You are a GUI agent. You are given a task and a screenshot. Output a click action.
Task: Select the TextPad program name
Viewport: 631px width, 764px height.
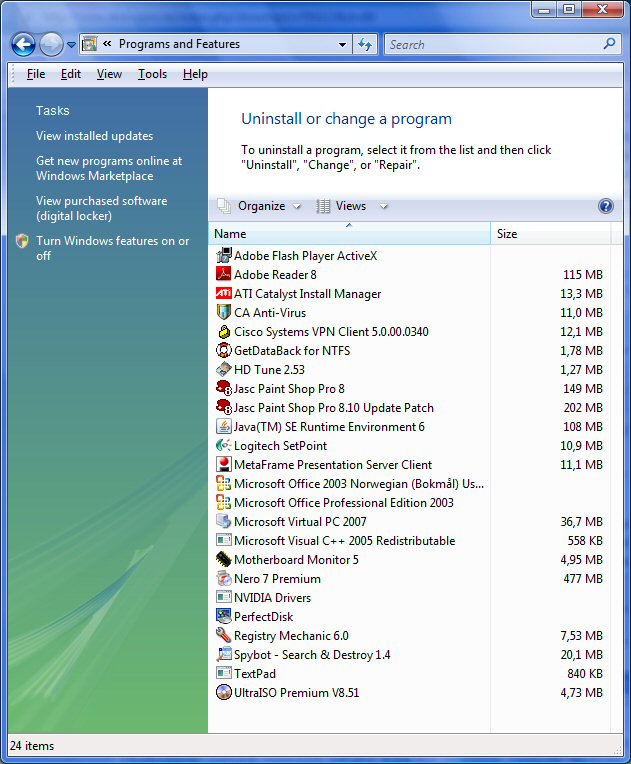pyautogui.click(x=255, y=674)
